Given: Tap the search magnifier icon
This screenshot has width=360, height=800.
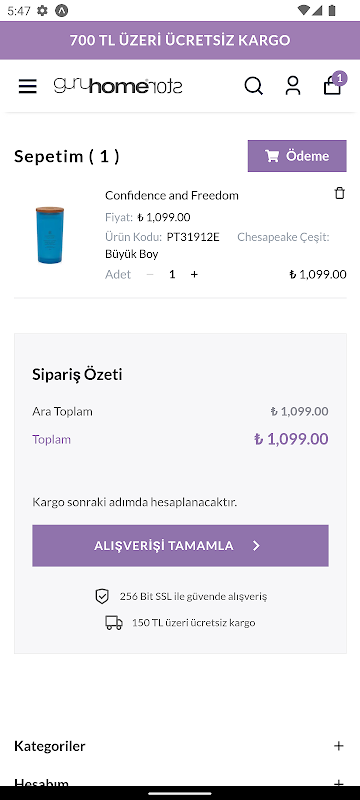Looking at the screenshot, I should click(x=253, y=86).
